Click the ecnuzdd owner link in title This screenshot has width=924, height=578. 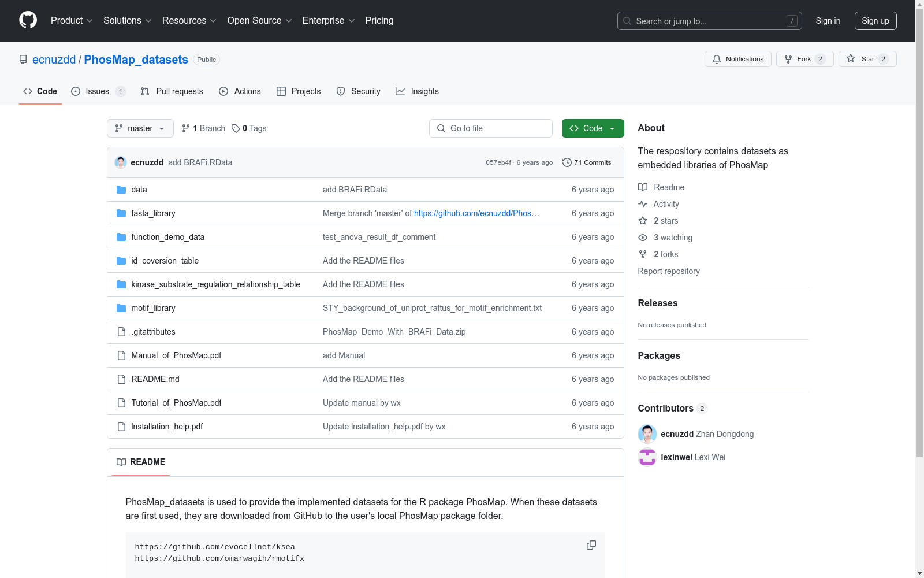[54, 60]
